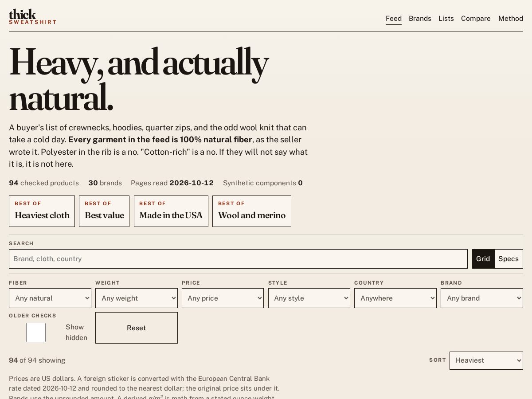This screenshot has width=532, height=399.
Task: Open Best of Wool and merino
Action: tap(252, 211)
